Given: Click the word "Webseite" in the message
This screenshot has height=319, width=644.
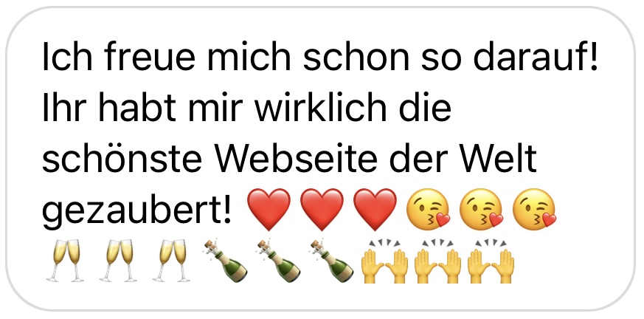Looking at the screenshot, I should coord(296,158).
